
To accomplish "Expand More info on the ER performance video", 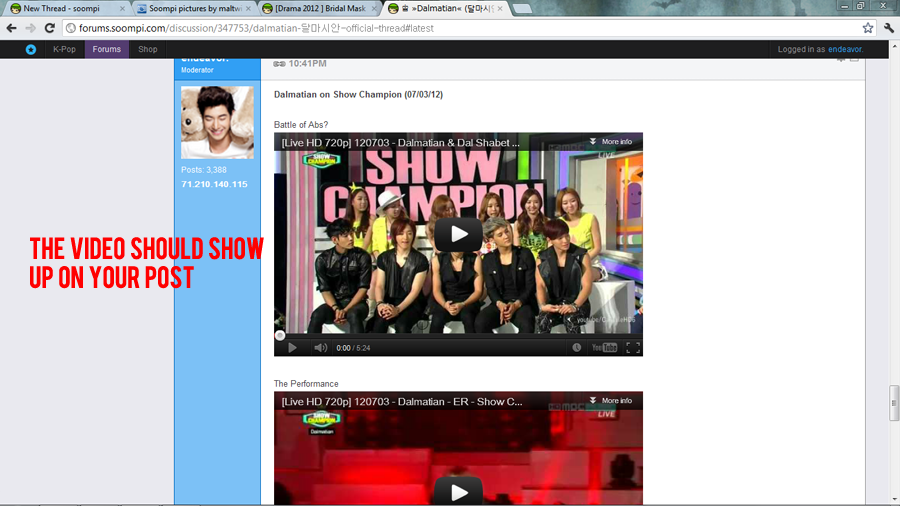I will 611,401.
